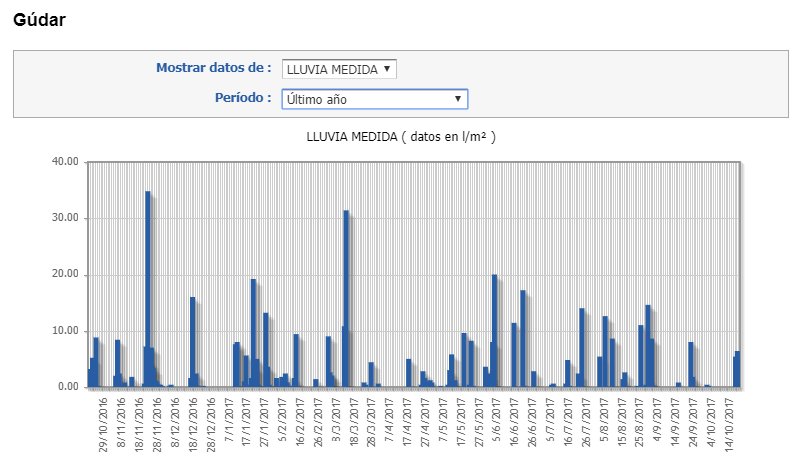Click the tallest rain bar near 28/11/2016

[x=147, y=289]
